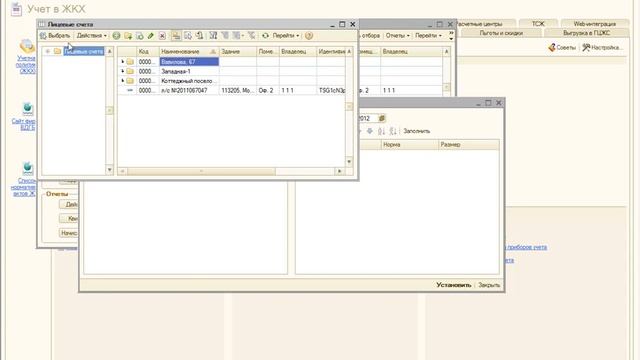This screenshot has height=360, width=640.
Task: Sort list by the Код column header
Action: 148,51
